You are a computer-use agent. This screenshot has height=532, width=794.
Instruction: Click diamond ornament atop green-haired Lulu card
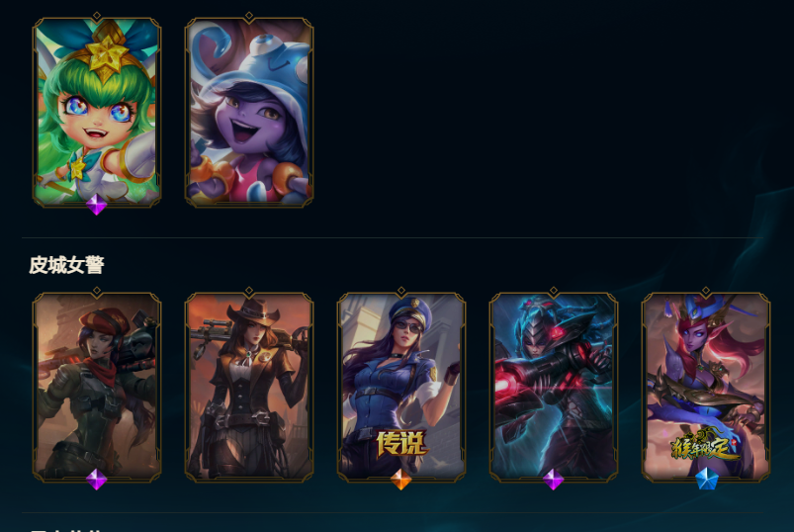pyautogui.click(x=97, y=16)
